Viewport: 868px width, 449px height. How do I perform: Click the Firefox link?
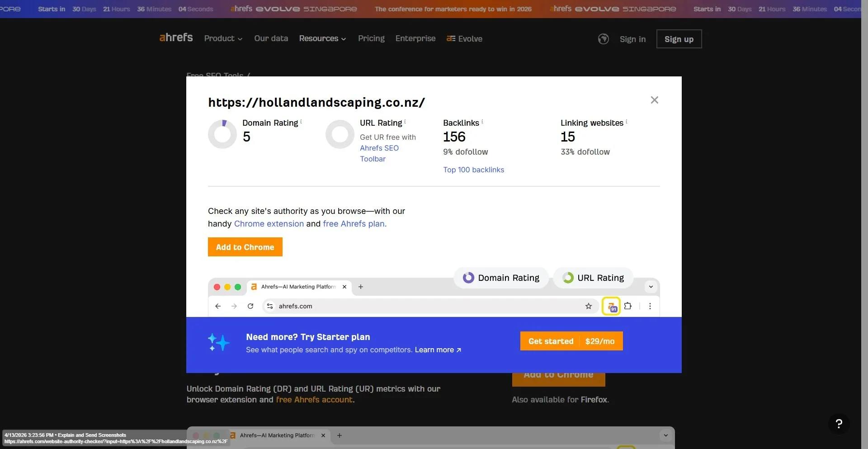pyautogui.click(x=594, y=400)
